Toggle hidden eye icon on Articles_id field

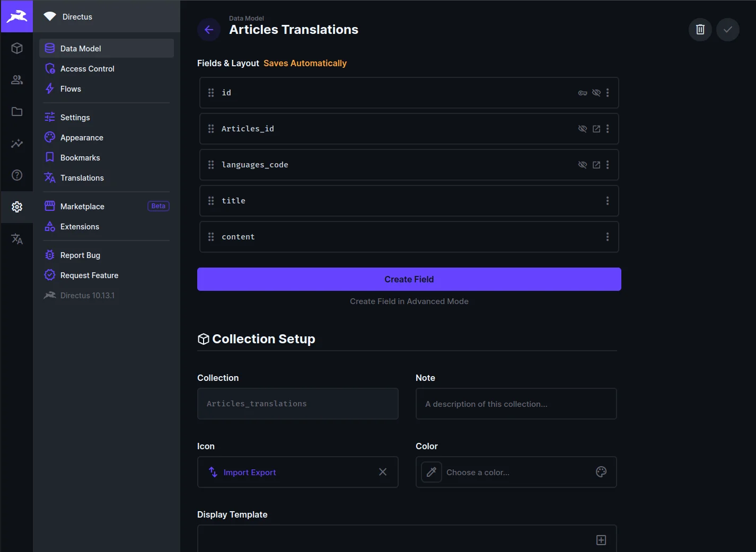pyautogui.click(x=582, y=129)
